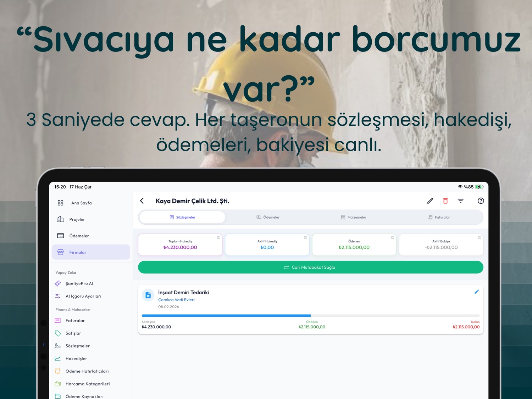Go back using the left chevron arrow

[x=142, y=201]
